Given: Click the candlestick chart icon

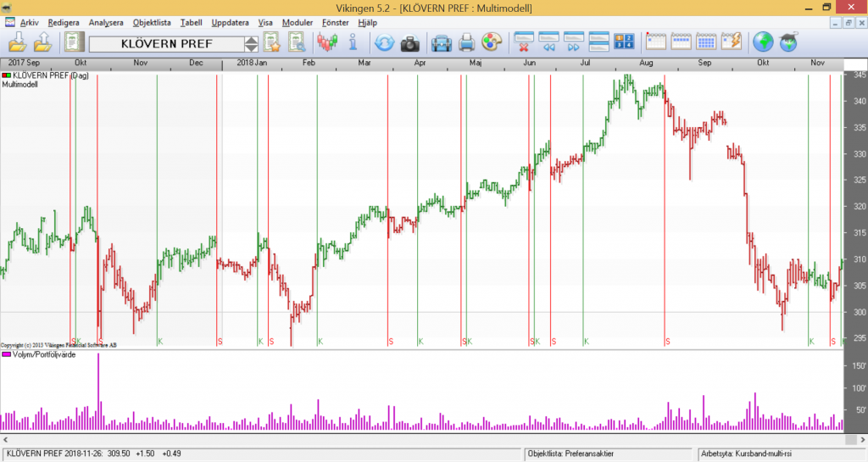Looking at the screenshot, I should pyautogui.click(x=327, y=42).
